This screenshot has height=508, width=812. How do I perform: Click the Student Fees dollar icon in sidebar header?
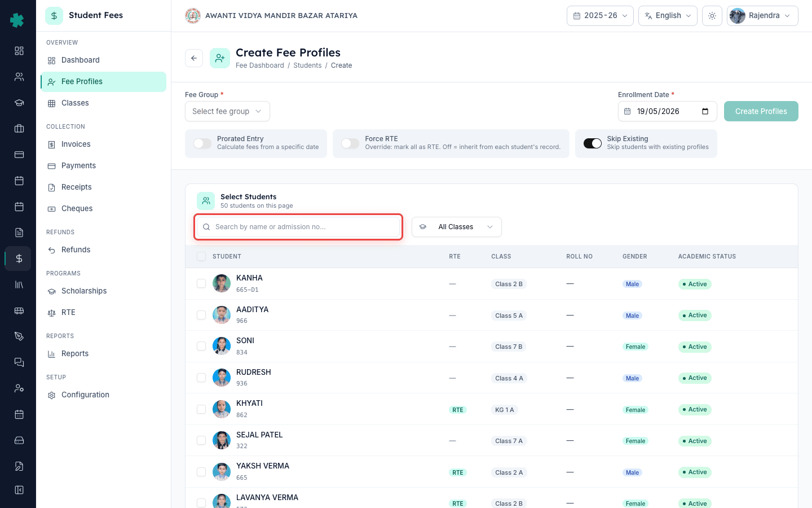[54, 16]
